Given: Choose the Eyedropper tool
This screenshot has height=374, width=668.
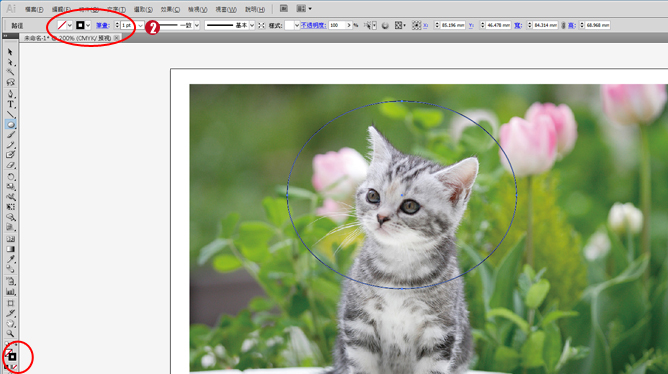Looking at the screenshot, I should [10, 259].
